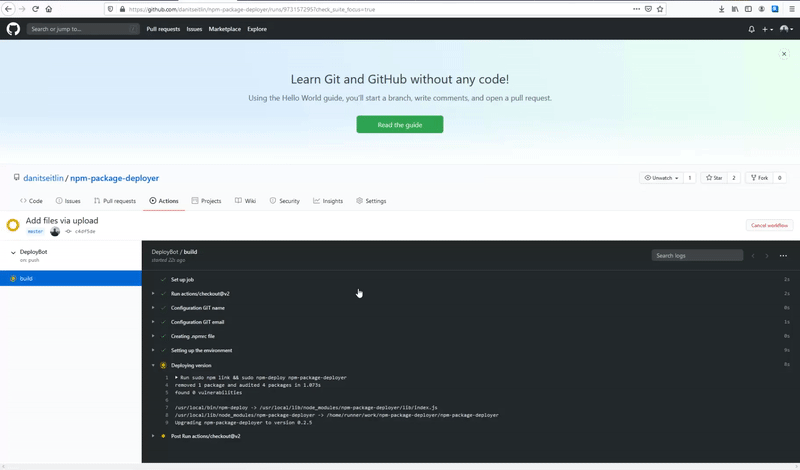Open the commit hash c4df5de link
800x470 pixels.
click(x=85, y=232)
